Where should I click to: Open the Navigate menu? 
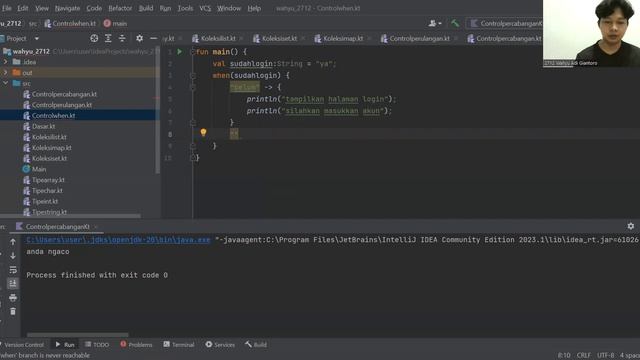[67, 8]
